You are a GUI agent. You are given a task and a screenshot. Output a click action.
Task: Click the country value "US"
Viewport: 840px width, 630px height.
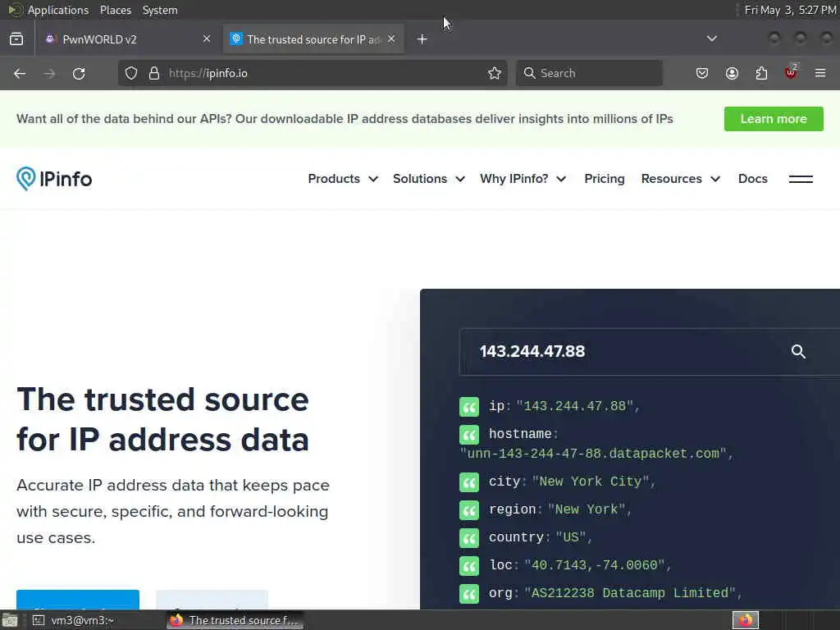(571, 537)
